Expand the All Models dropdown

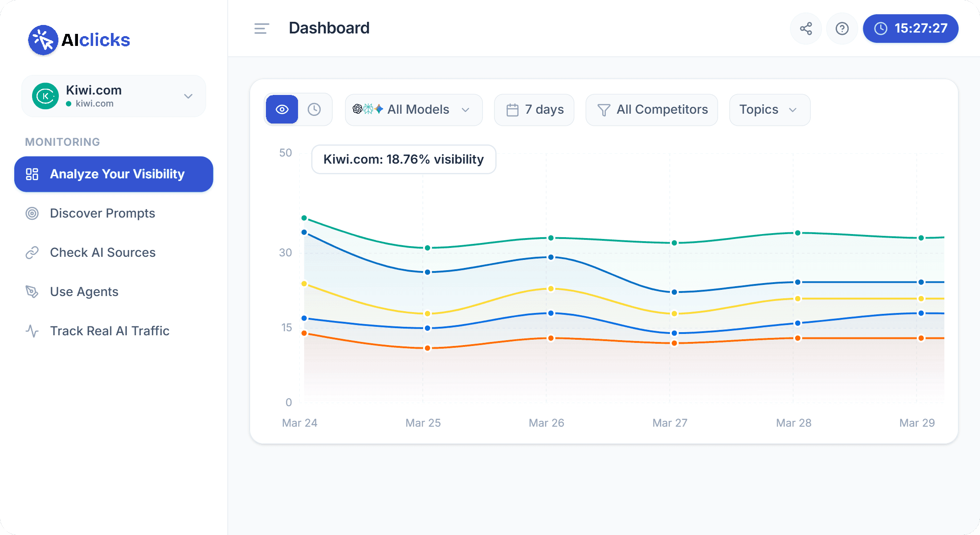[x=413, y=110]
